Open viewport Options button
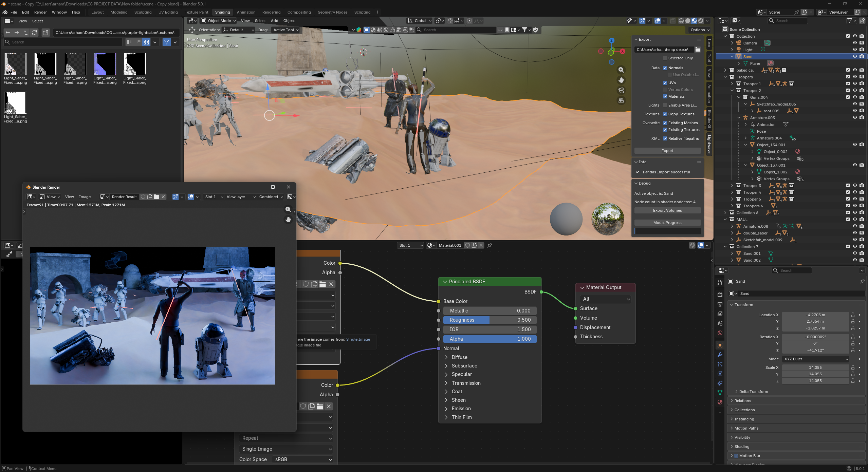This screenshot has height=472, width=868. point(700,30)
